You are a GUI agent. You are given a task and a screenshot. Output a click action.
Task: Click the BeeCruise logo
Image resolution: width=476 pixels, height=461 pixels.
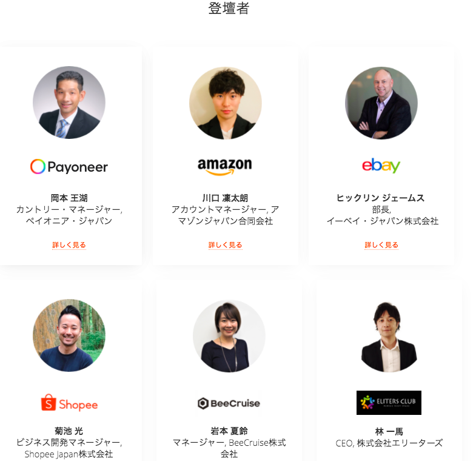pyautogui.click(x=229, y=403)
